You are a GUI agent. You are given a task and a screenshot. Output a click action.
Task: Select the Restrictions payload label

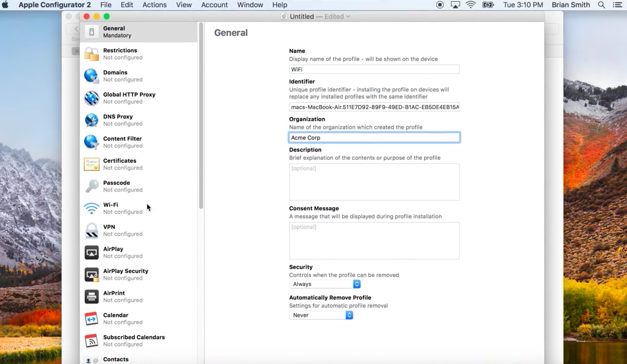coord(120,50)
